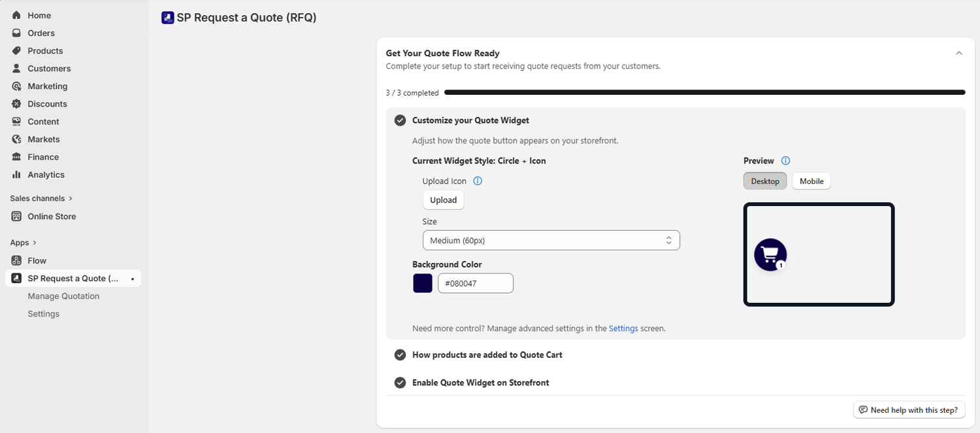Expand How products are added to Quote Cart
Viewport: 980px width, 433px height.
point(487,355)
